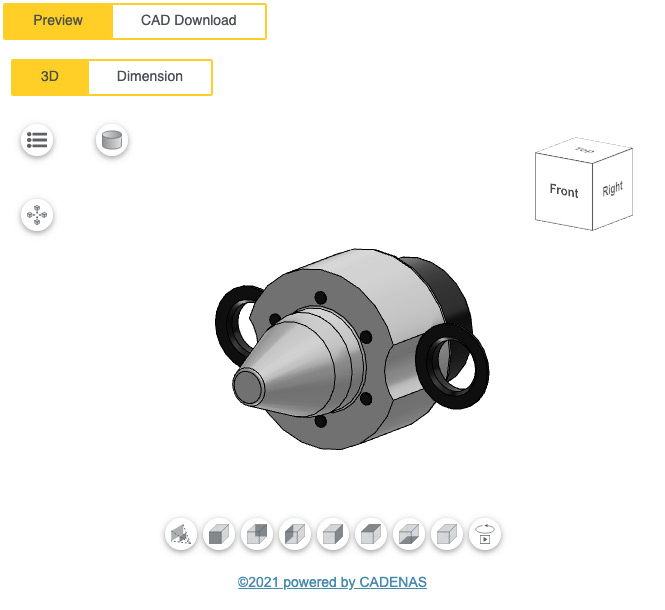Click the perspective section plane icon

(x=181, y=534)
